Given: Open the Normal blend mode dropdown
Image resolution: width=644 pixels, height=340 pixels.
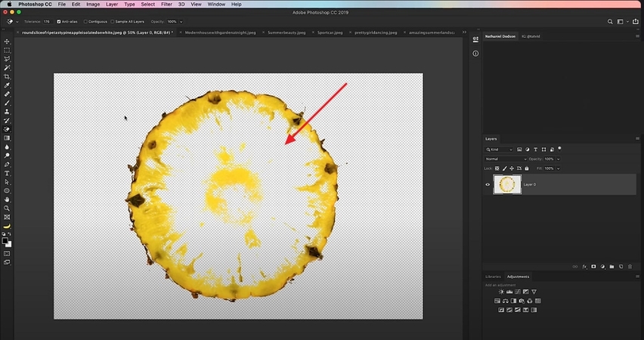Looking at the screenshot, I should click(506, 159).
